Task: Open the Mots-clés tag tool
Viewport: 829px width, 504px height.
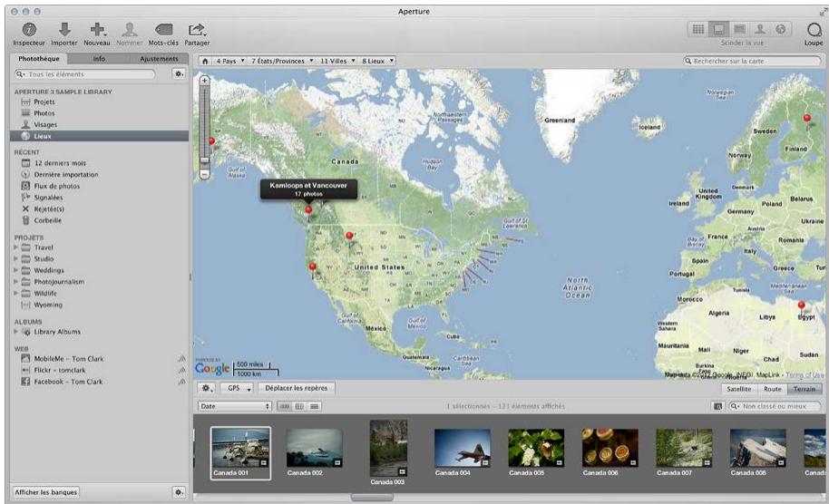Action: 163,34
